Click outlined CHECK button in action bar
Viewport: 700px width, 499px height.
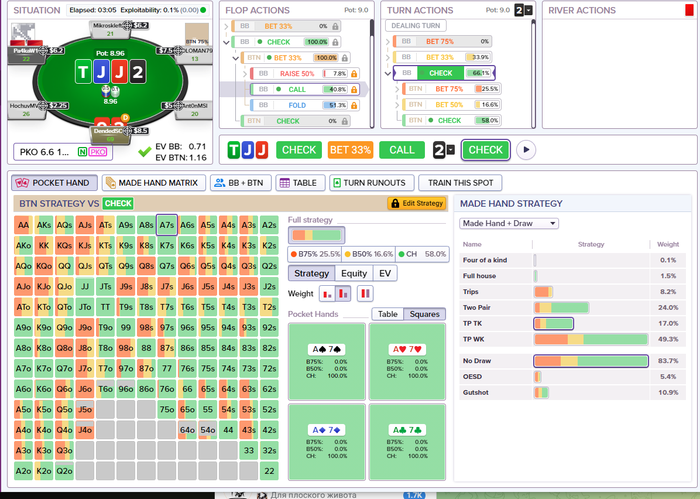click(486, 150)
